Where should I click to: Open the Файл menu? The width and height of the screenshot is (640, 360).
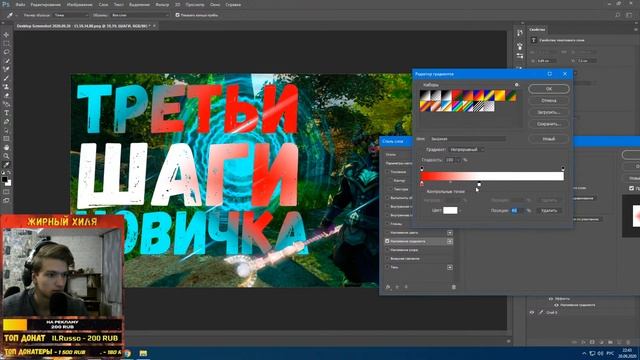pos(20,5)
